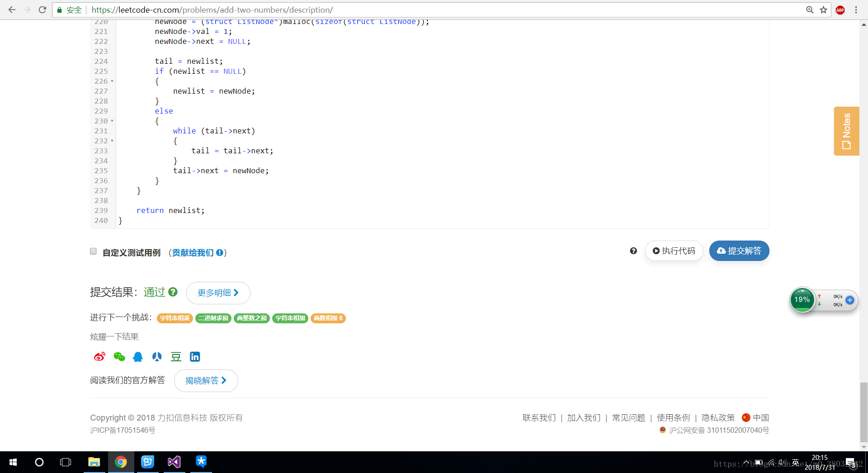Select the 字符串相加 challenge tag
868x473 pixels.
click(x=290, y=318)
